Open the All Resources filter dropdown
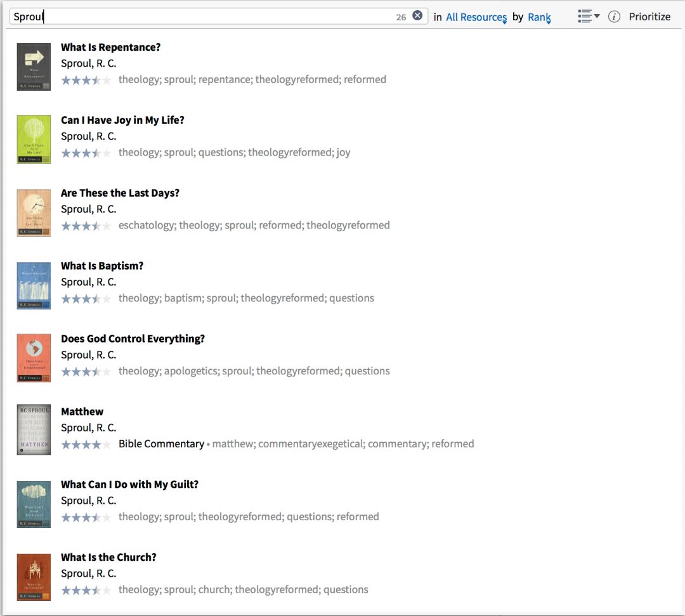The height and width of the screenshot is (616, 685). pyautogui.click(x=476, y=17)
